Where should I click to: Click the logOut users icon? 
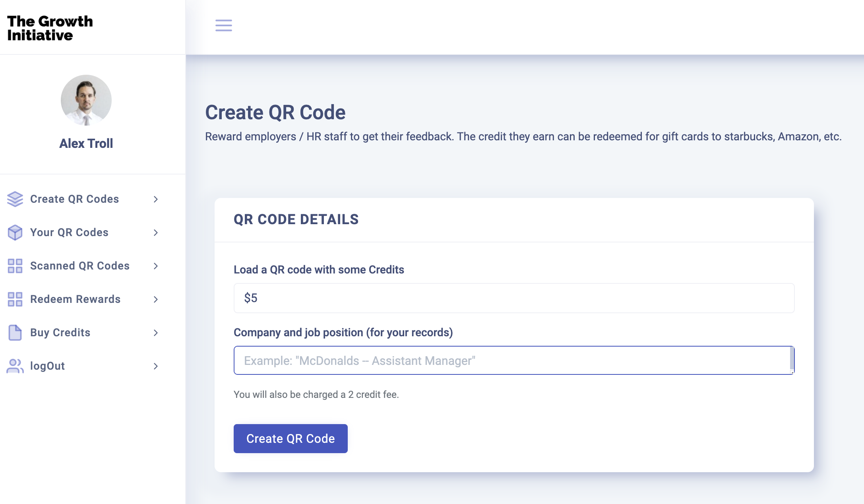(15, 366)
